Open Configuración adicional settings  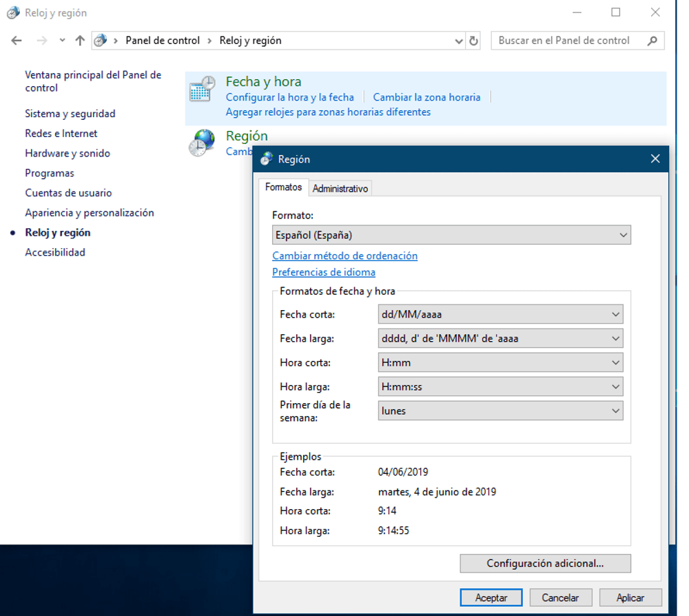(x=545, y=564)
